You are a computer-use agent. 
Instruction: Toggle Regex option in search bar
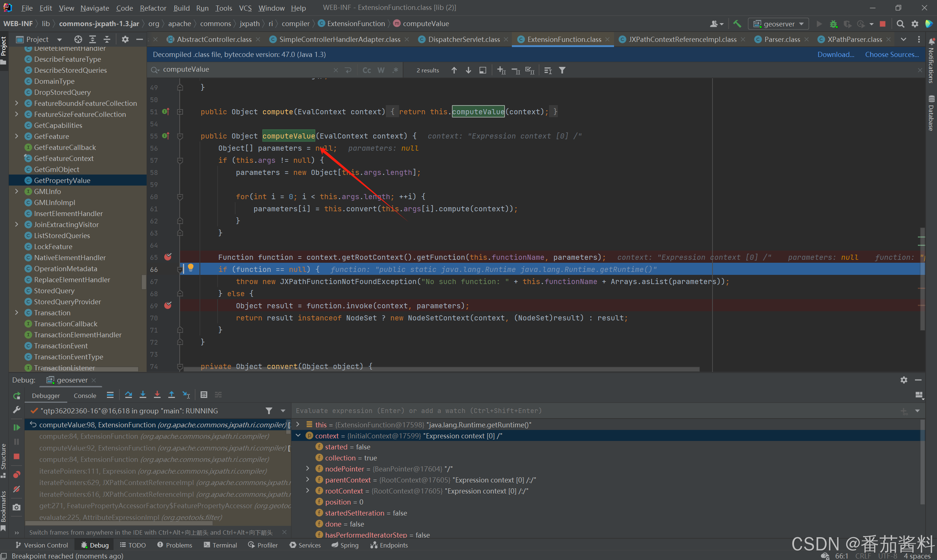coord(395,70)
